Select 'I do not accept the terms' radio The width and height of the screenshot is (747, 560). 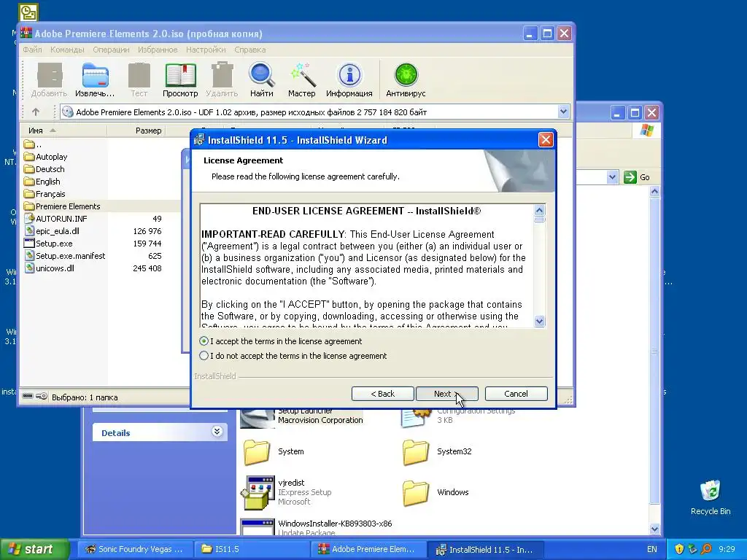[x=204, y=356]
